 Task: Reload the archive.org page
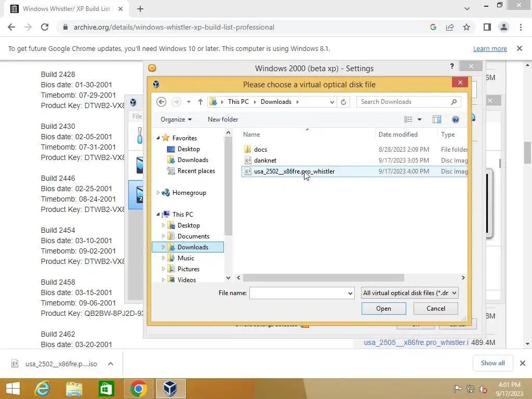[x=45, y=27]
